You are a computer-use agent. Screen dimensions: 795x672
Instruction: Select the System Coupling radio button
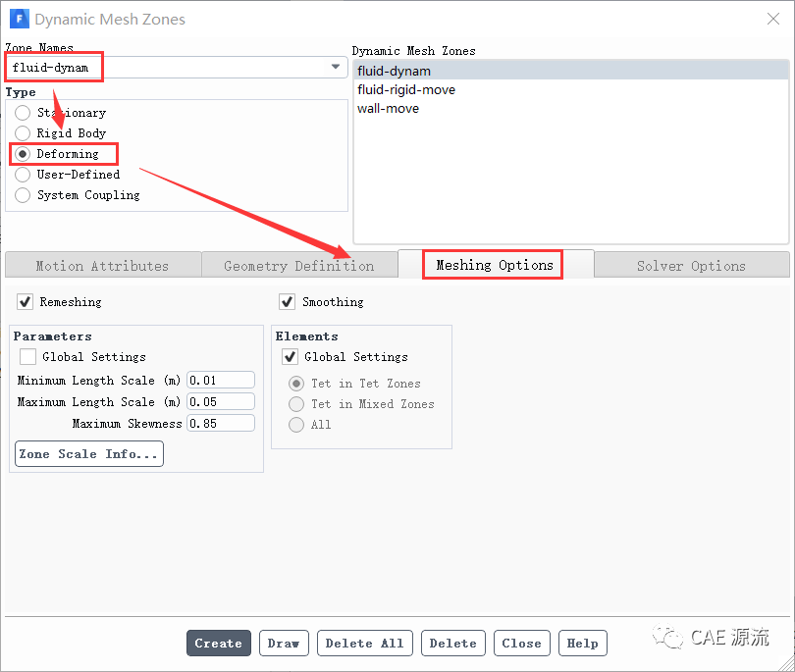23,195
